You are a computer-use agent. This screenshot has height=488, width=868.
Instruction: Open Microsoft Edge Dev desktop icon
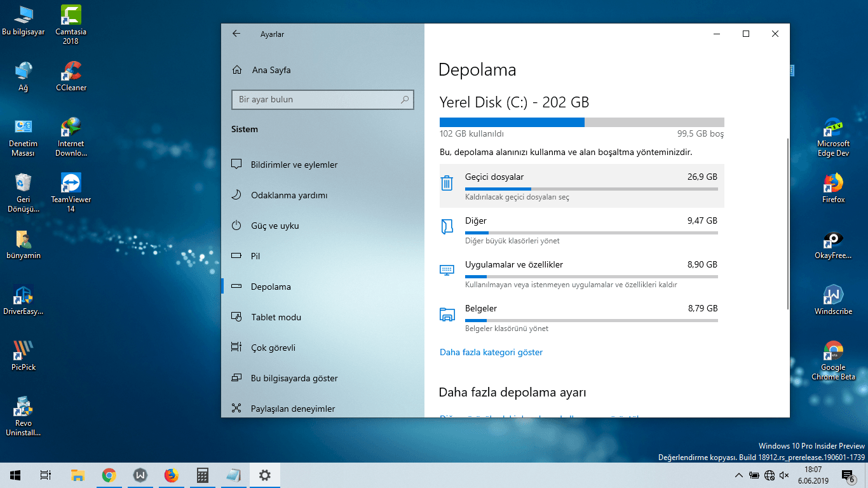tap(833, 137)
